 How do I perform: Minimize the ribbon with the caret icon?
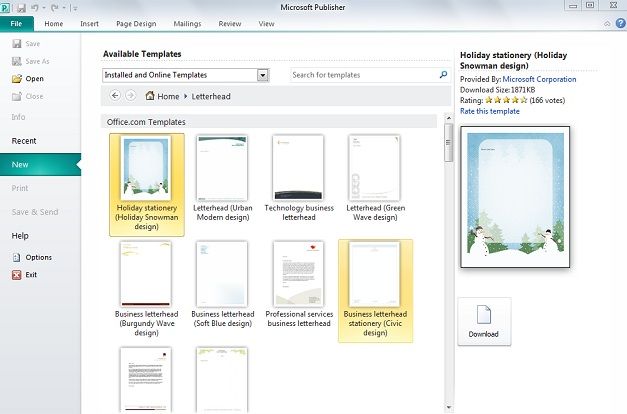tap(607, 24)
